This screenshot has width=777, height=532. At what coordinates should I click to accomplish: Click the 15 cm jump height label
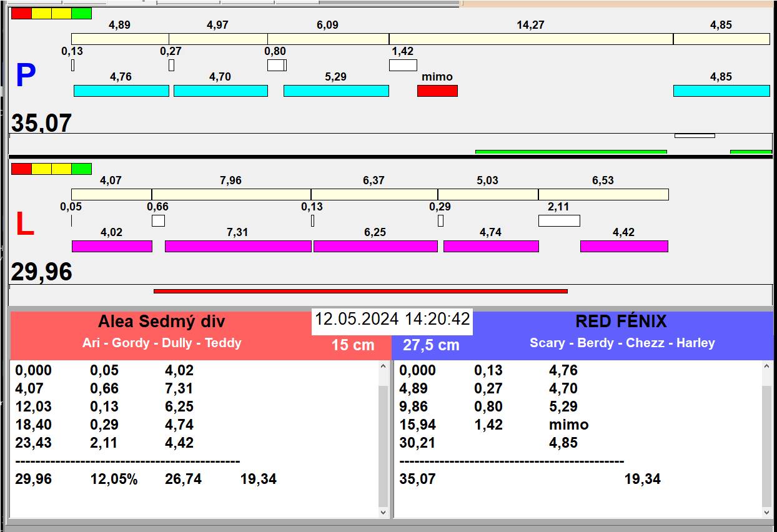point(353,345)
